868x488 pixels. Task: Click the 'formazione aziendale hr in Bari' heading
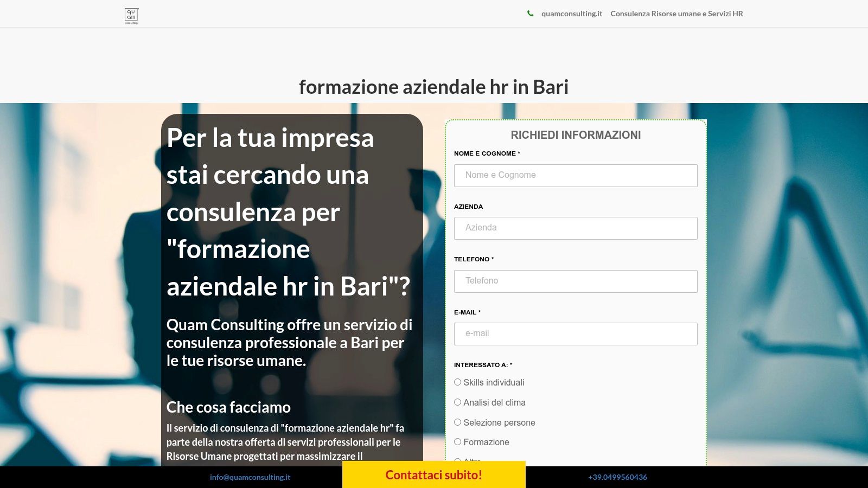[434, 87]
